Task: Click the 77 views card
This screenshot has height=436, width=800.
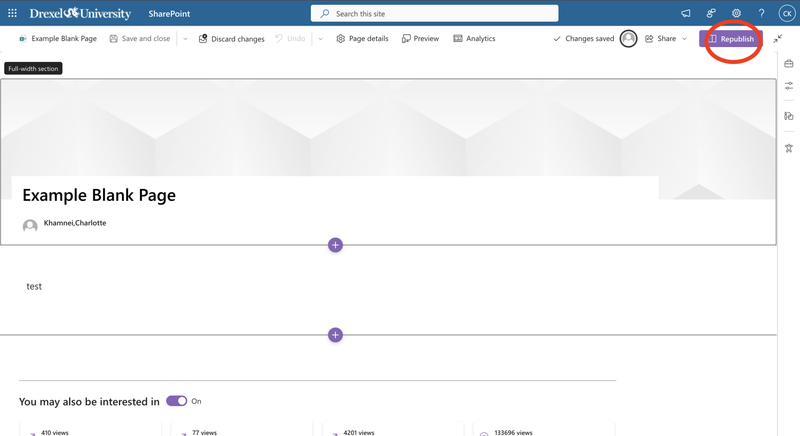Action: click(x=241, y=429)
